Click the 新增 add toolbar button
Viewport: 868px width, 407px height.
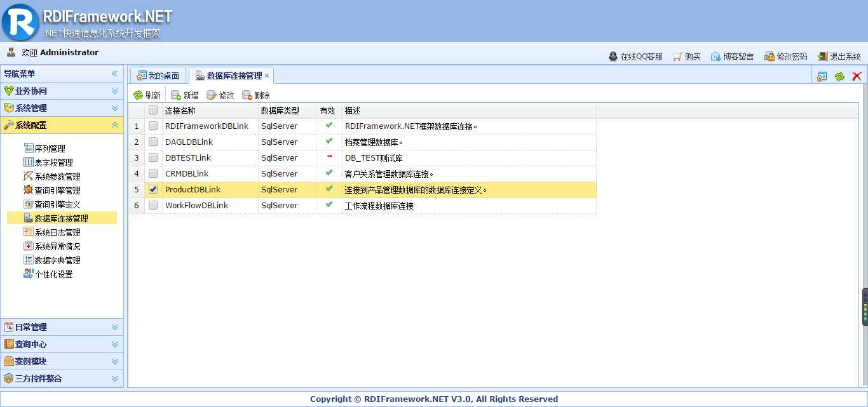tap(185, 95)
